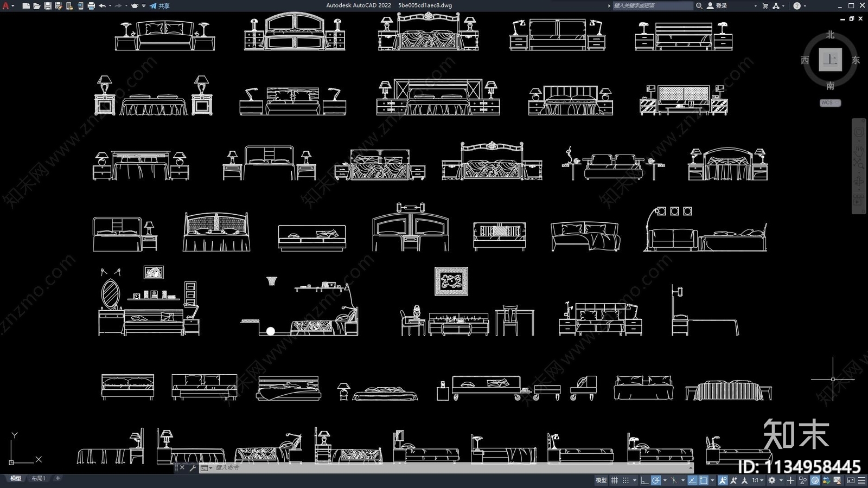Toggle auto-add annotation scales icon
868x488 pixels.
tap(734, 480)
